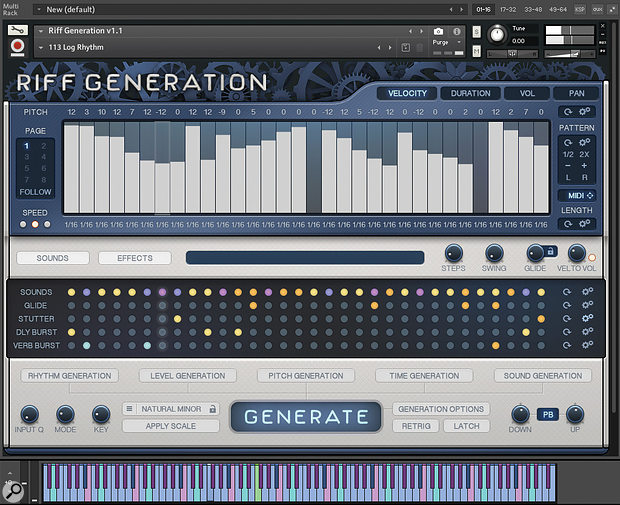The image size is (620, 505).
Task: Switch to the VOL tab
Action: (x=527, y=93)
